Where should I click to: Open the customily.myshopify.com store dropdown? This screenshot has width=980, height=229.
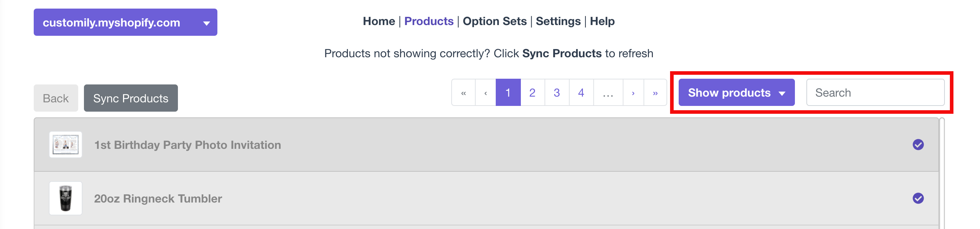126,23
